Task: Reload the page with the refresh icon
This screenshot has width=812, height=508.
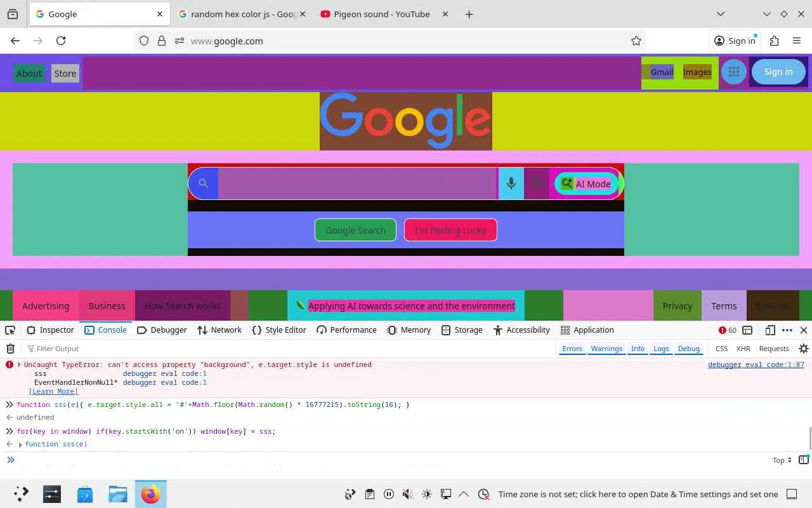Action: pos(61,41)
